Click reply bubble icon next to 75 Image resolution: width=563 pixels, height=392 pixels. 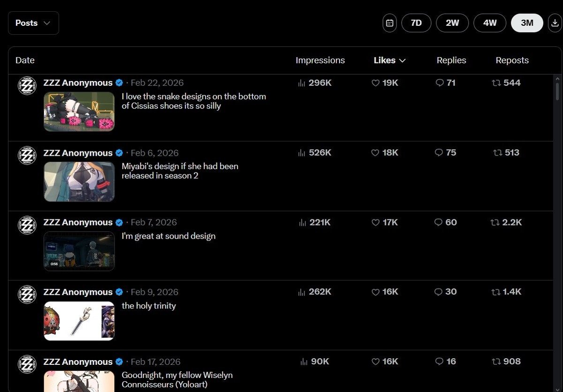pos(439,153)
